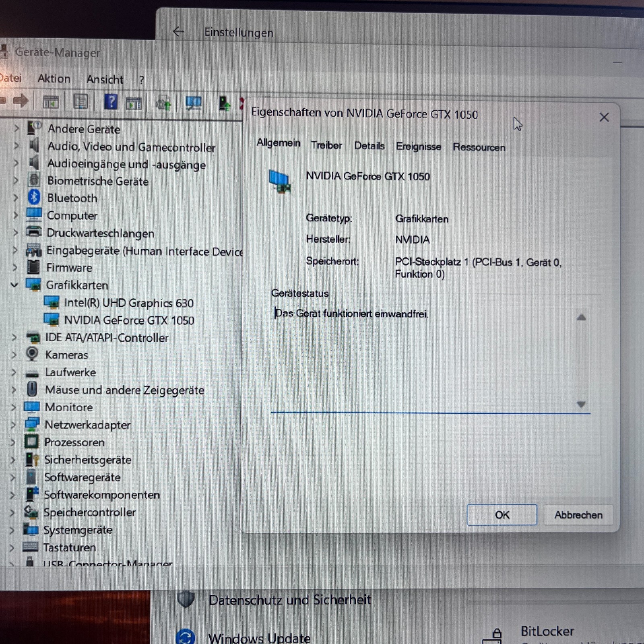
Task: Click Datenschutz und Sicherheit shield icon
Action: coord(186,599)
